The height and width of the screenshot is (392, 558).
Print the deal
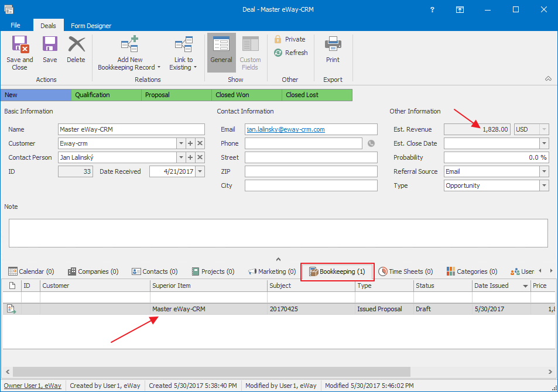point(333,50)
